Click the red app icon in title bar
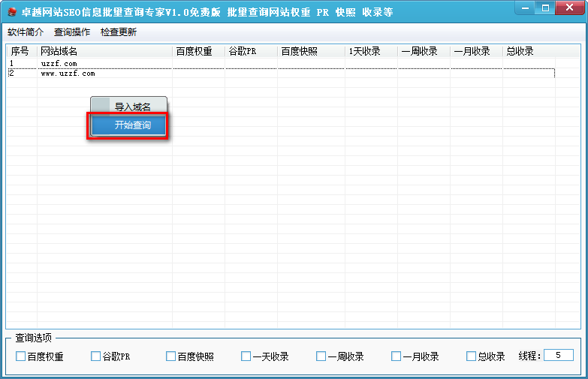This screenshot has width=588, height=379. point(12,12)
